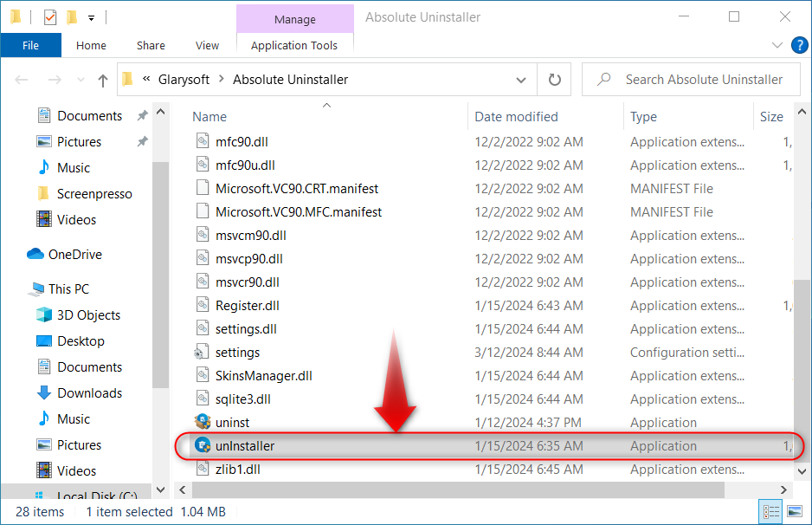This screenshot has height=525, width=812.
Task: Switch to Details view layout
Action: point(771,512)
